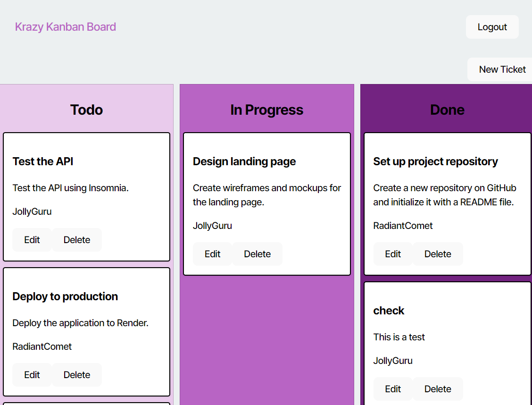Click assignee RadiantComet on Set up project repository

tap(403, 226)
